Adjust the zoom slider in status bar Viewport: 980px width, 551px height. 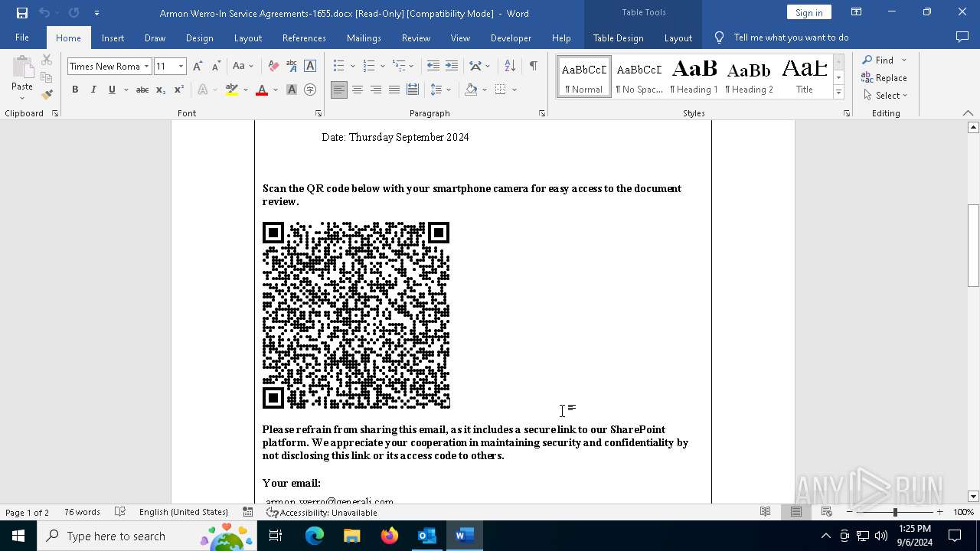[x=894, y=512]
